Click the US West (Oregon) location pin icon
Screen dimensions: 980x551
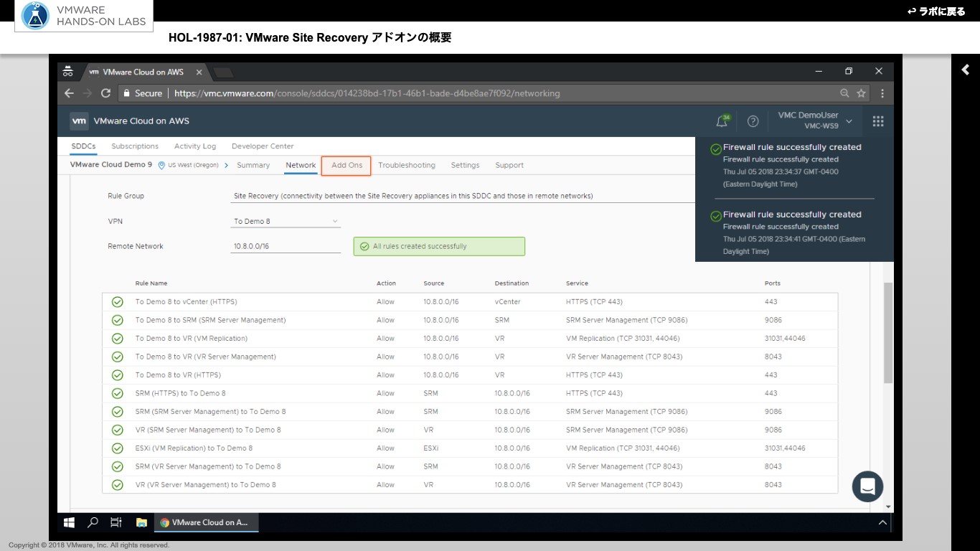[x=161, y=165]
